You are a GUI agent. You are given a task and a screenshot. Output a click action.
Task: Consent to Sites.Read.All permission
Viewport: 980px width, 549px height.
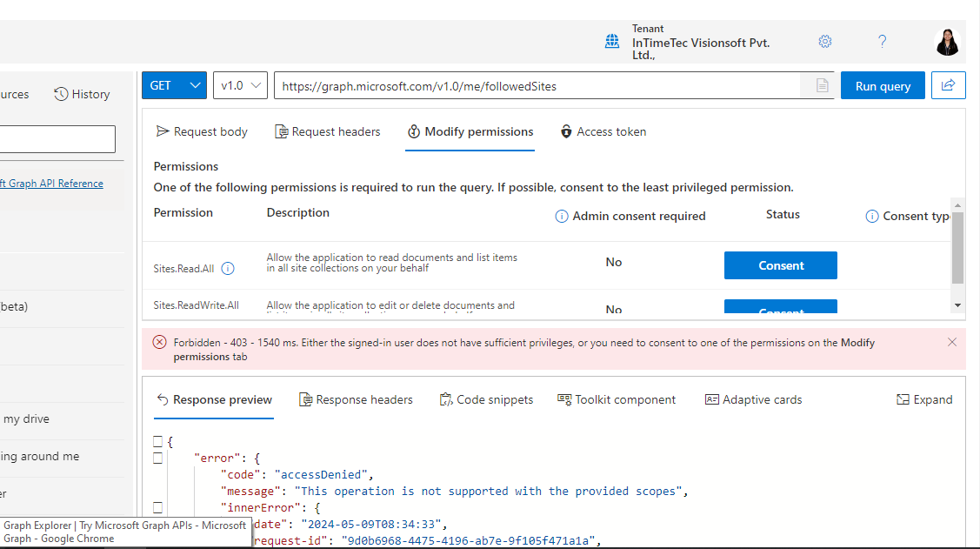(781, 265)
